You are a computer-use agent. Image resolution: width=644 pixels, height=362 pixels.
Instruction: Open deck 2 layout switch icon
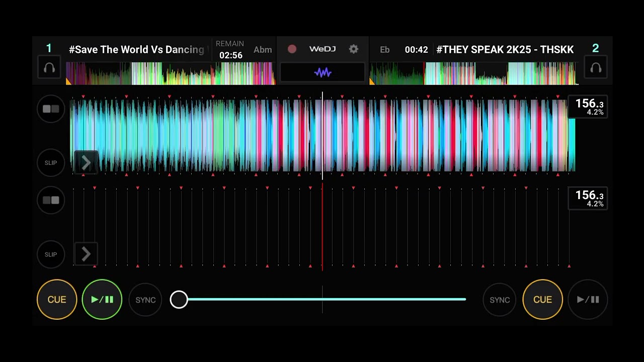click(51, 200)
